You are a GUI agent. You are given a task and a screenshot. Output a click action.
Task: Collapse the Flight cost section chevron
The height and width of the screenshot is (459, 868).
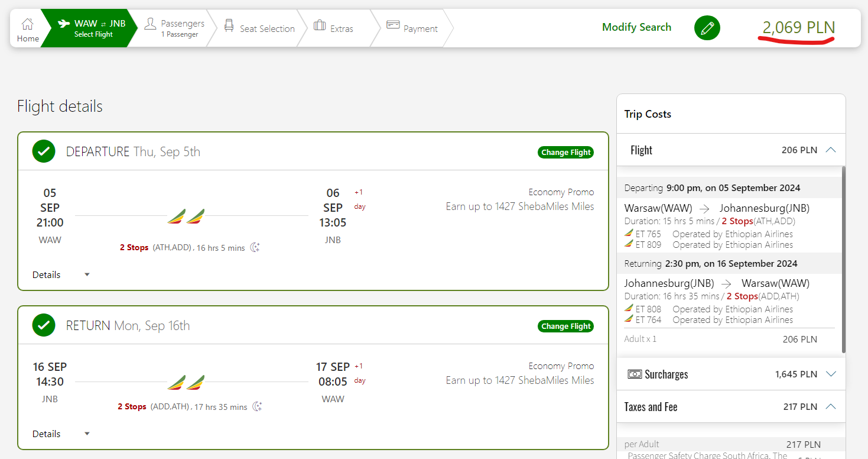(x=831, y=150)
